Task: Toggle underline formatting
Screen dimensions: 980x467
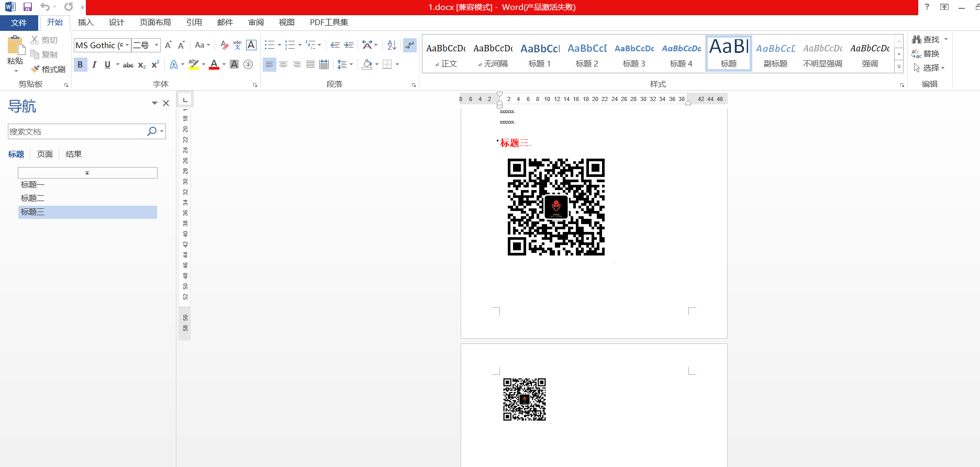Action: pos(107,64)
